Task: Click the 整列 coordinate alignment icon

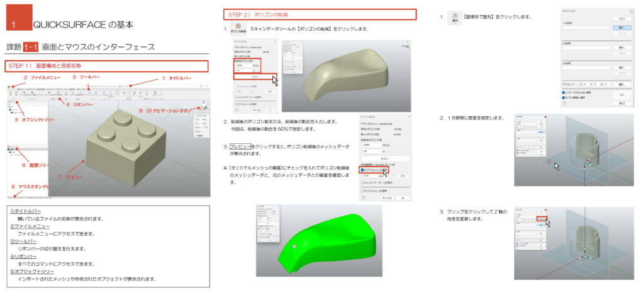Action: pyautogui.click(x=455, y=17)
